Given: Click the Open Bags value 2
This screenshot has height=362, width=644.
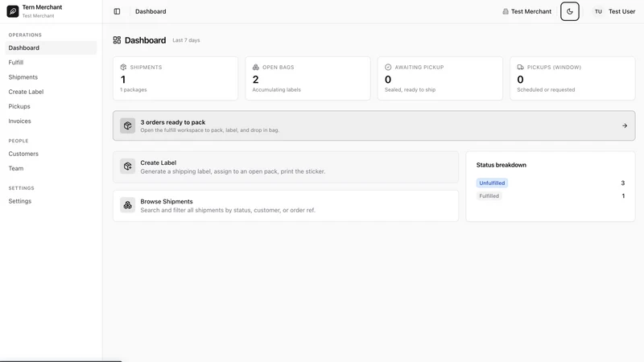Looking at the screenshot, I should click(x=255, y=80).
